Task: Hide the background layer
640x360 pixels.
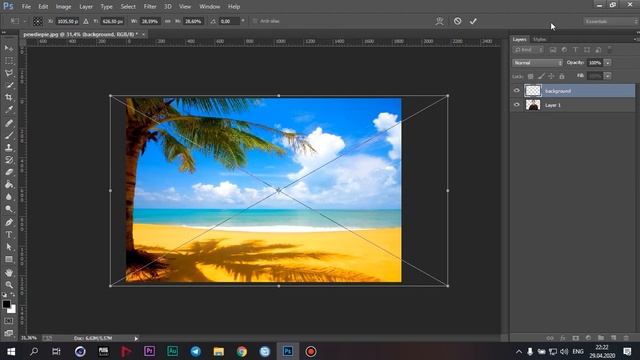Action: point(516,91)
